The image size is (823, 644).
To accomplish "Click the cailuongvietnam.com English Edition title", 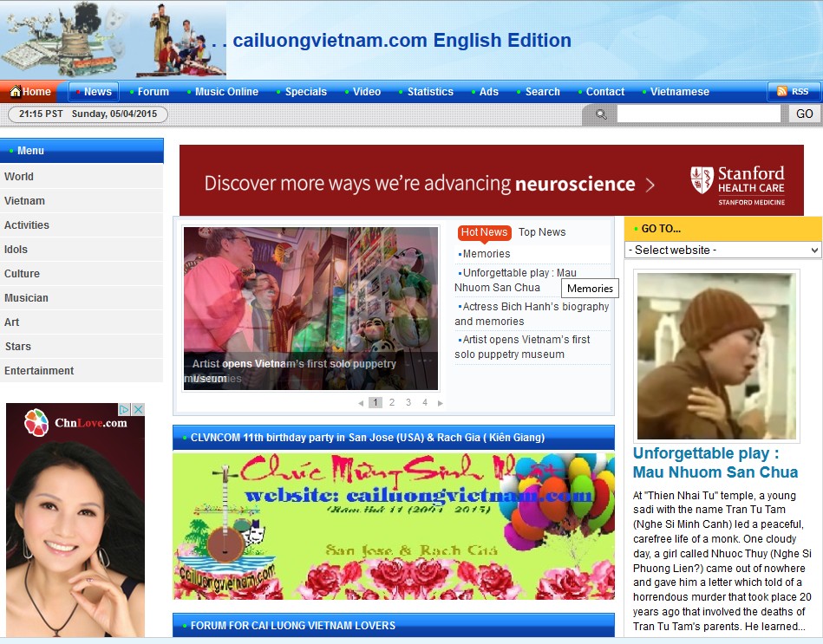I will pos(402,41).
